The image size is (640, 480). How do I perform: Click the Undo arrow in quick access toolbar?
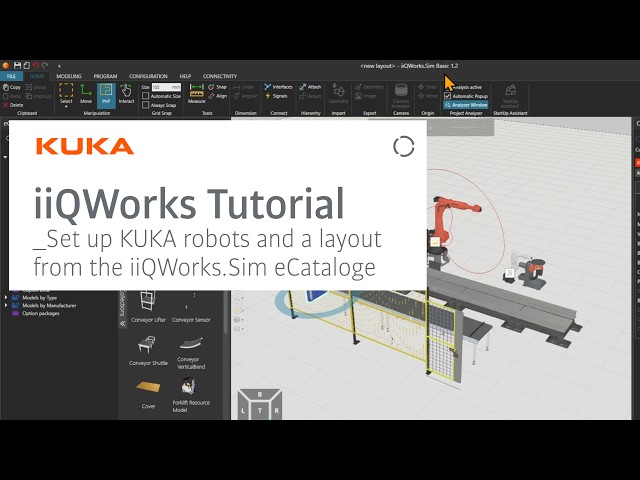36,65
